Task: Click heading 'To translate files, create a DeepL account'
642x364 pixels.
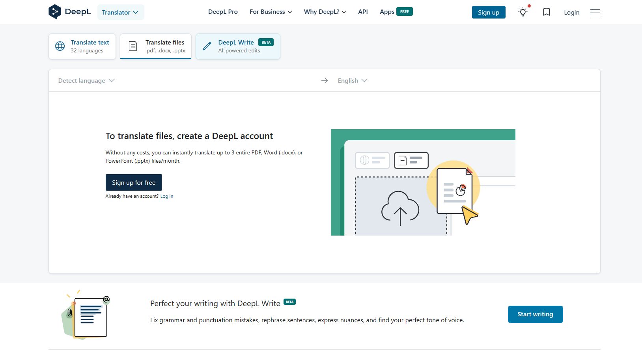Action: 189,136
